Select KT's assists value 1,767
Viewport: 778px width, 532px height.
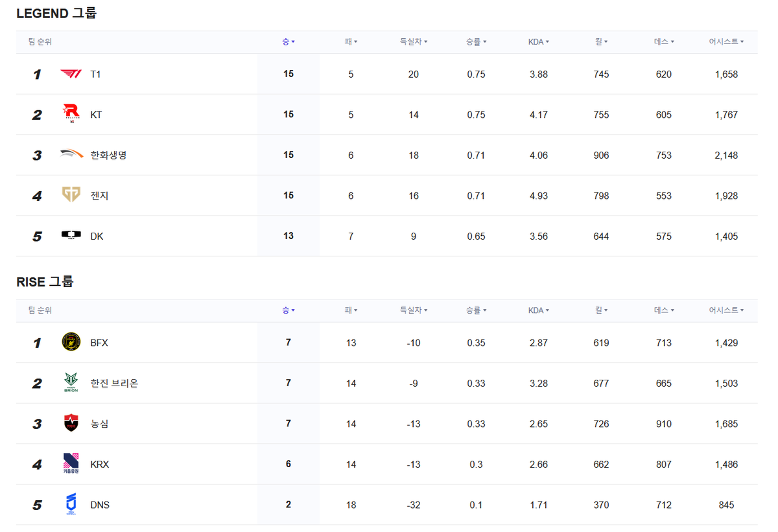coord(726,115)
